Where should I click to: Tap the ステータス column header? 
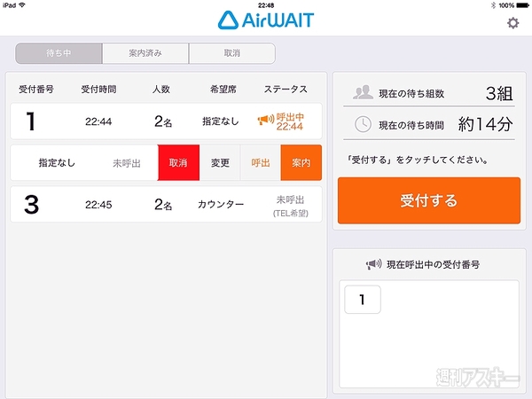tap(286, 90)
